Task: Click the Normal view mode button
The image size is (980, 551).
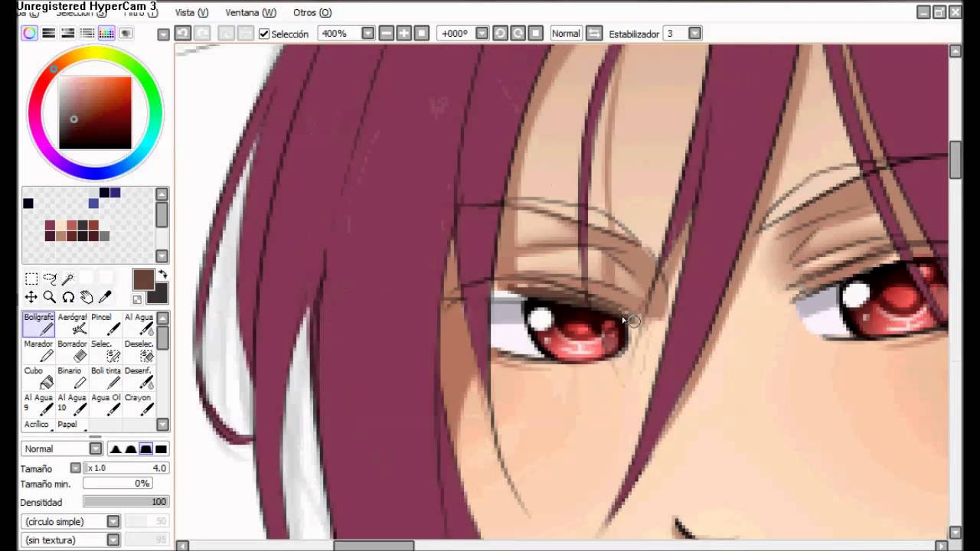Action: click(x=566, y=33)
